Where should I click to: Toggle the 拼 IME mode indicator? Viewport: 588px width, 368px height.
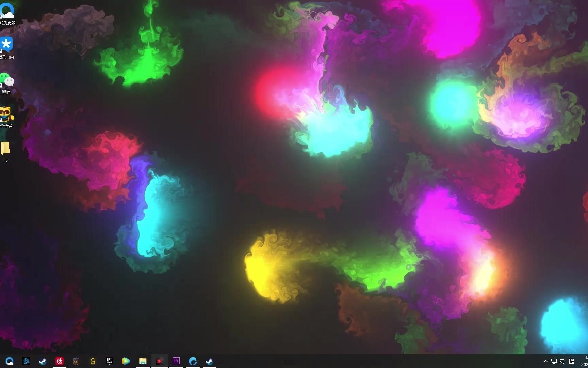572,361
